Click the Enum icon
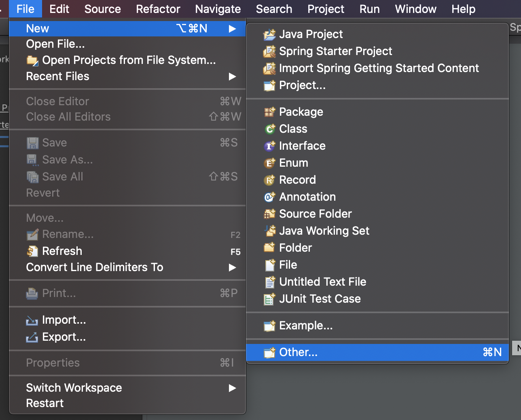This screenshot has width=521, height=420. coord(269,163)
